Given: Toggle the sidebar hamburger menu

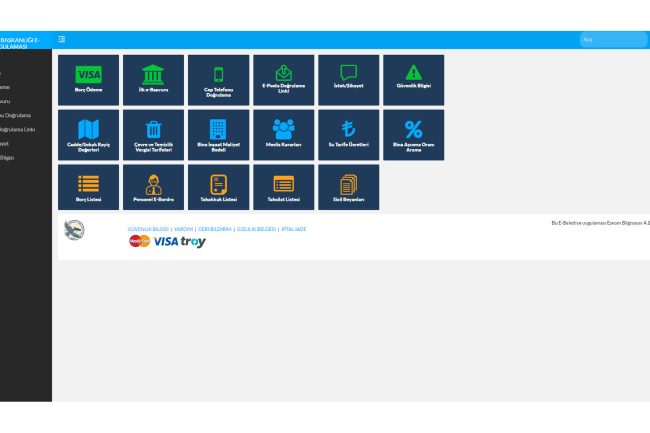Looking at the screenshot, I should tap(62, 40).
